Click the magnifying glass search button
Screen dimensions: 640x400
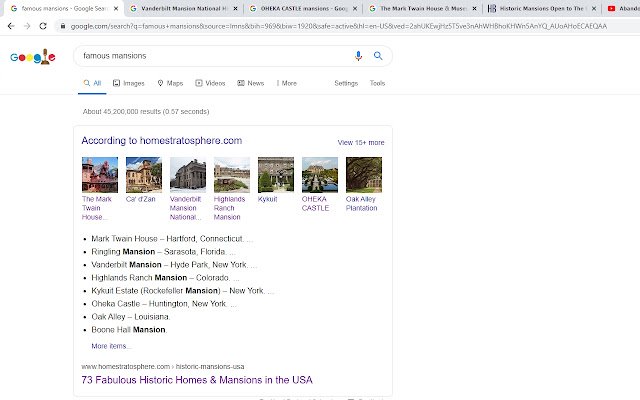pyautogui.click(x=378, y=56)
